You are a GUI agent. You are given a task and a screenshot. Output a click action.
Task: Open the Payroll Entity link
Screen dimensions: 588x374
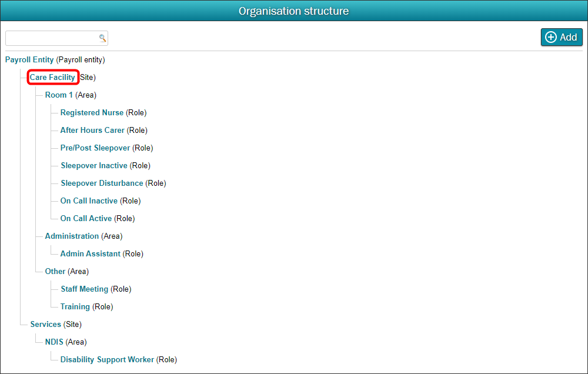tap(29, 59)
